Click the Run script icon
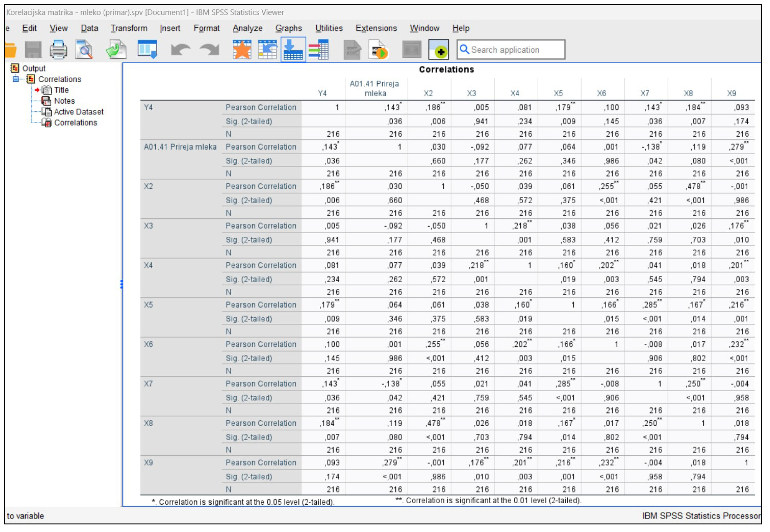 tap(379, 50)
